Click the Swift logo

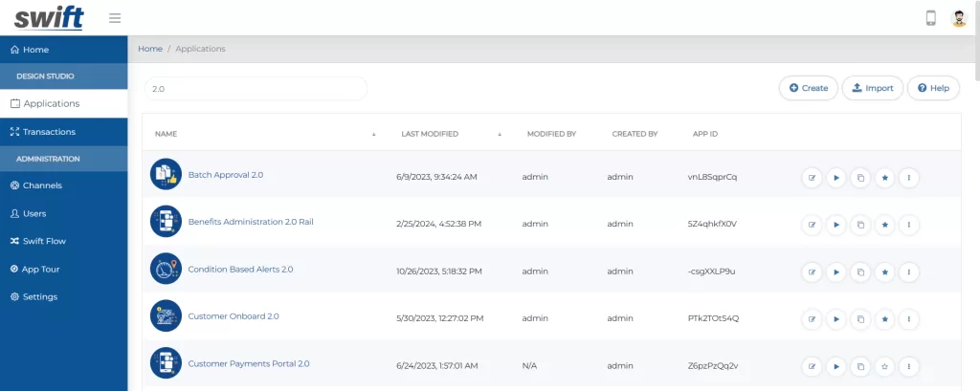pos(49,17)
